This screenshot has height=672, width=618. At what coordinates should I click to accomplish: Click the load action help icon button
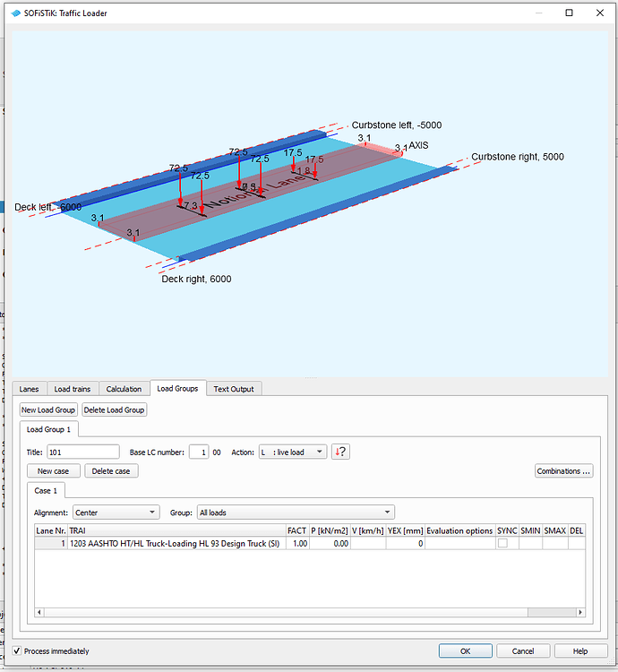340,452
